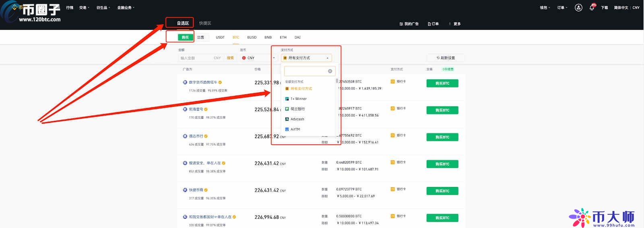Select the USDT coin tab

coord(220,37)
